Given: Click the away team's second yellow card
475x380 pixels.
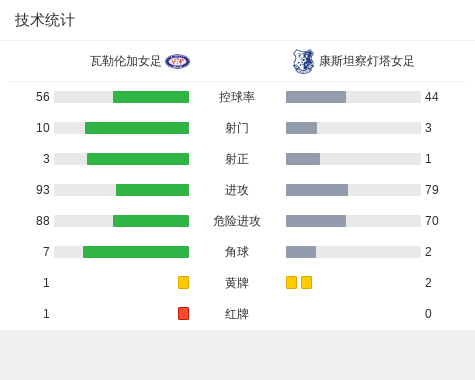Looking at the screenshot, I should click(x=306, y=282).
